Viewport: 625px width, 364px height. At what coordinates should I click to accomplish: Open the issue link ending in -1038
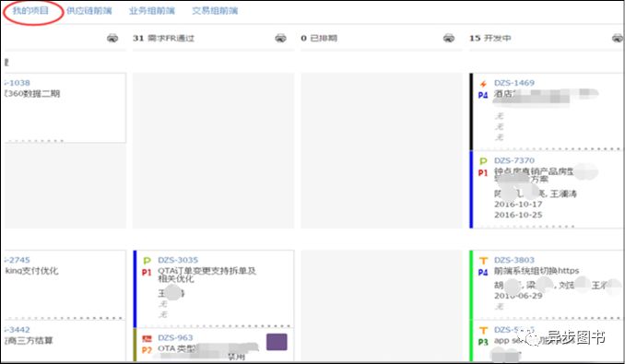click(18, 83)
